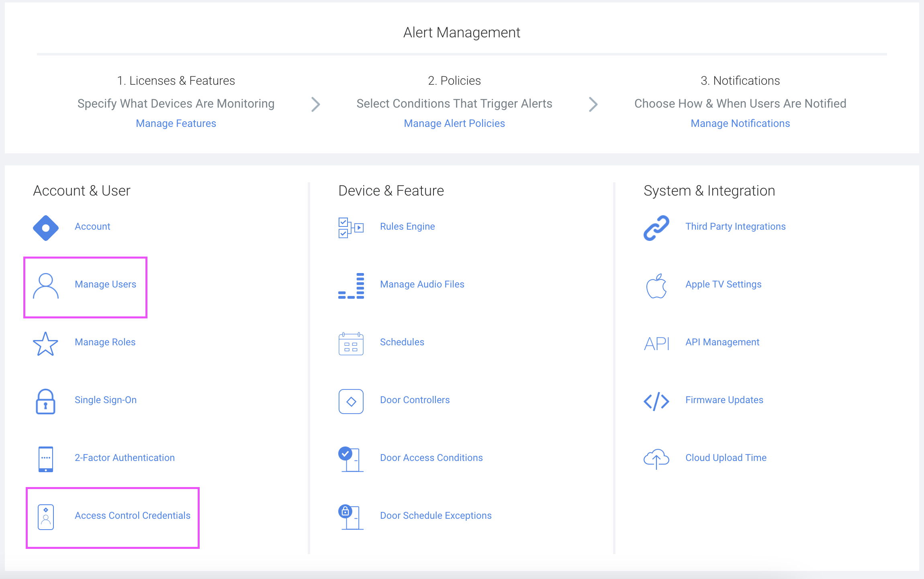The width and height of the screenshot is (924, 579).
Task: Click the Third Party Integrations link icon
Action: [656, 228]
